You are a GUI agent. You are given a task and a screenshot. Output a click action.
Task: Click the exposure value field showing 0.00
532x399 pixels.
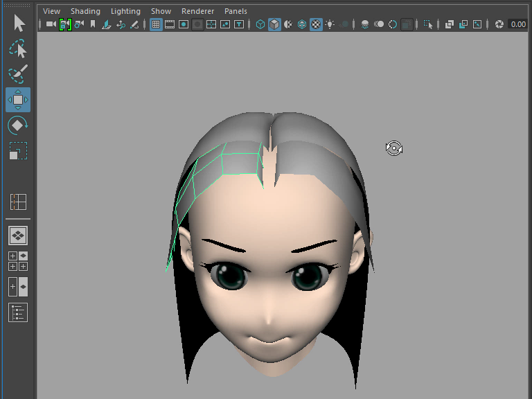517,24
